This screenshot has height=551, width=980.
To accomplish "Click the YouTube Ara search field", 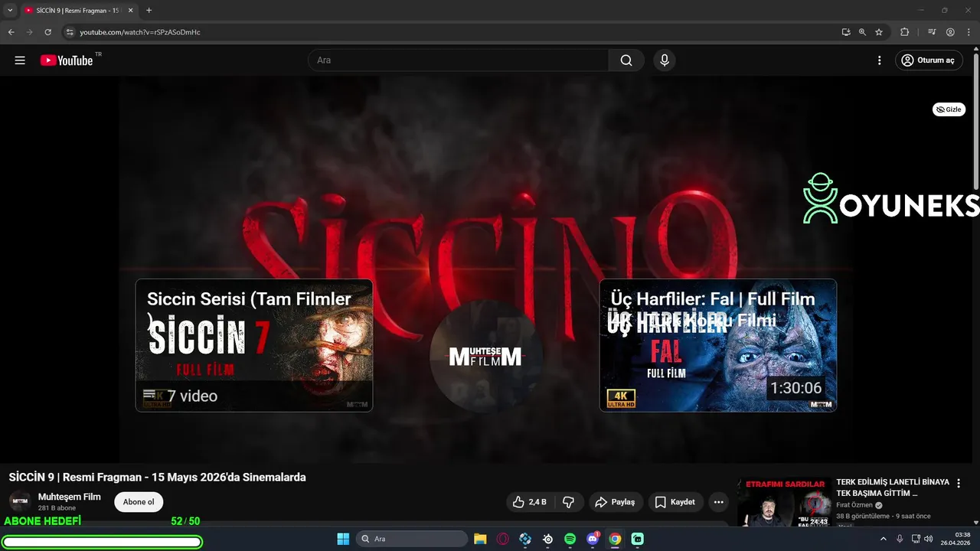I will click(x=459, y=60).
